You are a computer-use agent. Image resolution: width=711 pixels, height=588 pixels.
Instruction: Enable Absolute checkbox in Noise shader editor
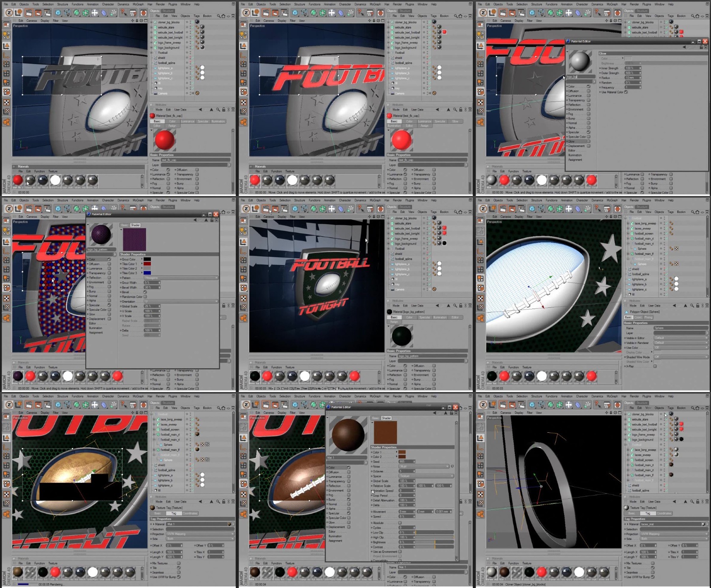point(400,523)
